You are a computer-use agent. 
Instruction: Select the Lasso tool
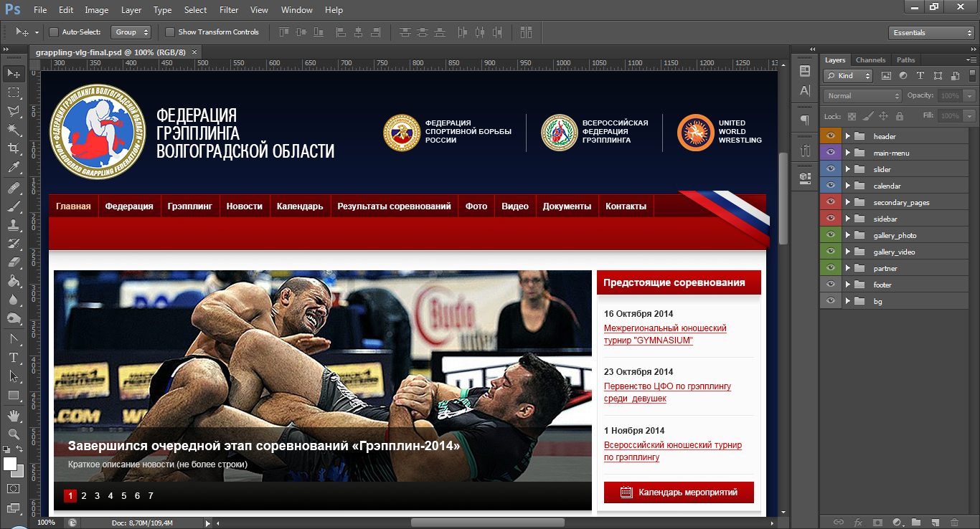click(14, 111)
